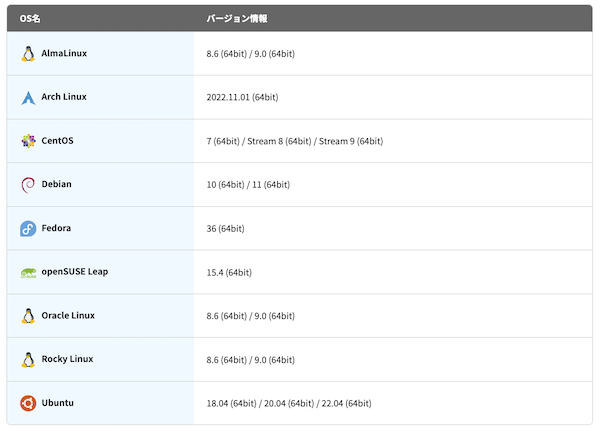Select the AlmaLinux name text
Viewport: 600px width, 431px height.
click(x=64, y=53)
